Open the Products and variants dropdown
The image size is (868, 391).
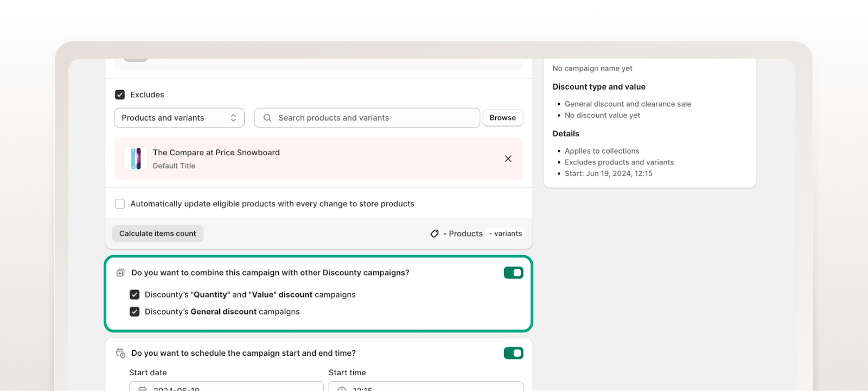(179, 118)
